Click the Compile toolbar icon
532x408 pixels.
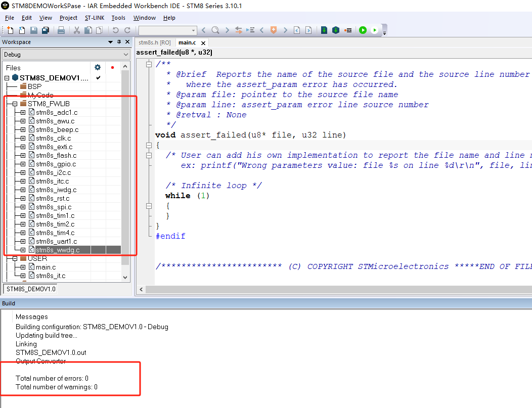324,30
